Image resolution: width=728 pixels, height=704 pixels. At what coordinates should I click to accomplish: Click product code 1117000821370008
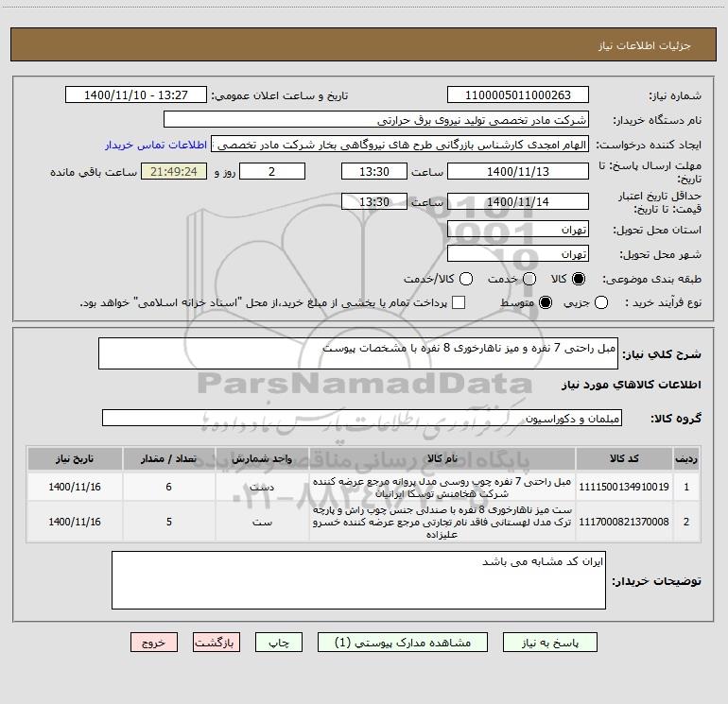click(x=624, y=522)
